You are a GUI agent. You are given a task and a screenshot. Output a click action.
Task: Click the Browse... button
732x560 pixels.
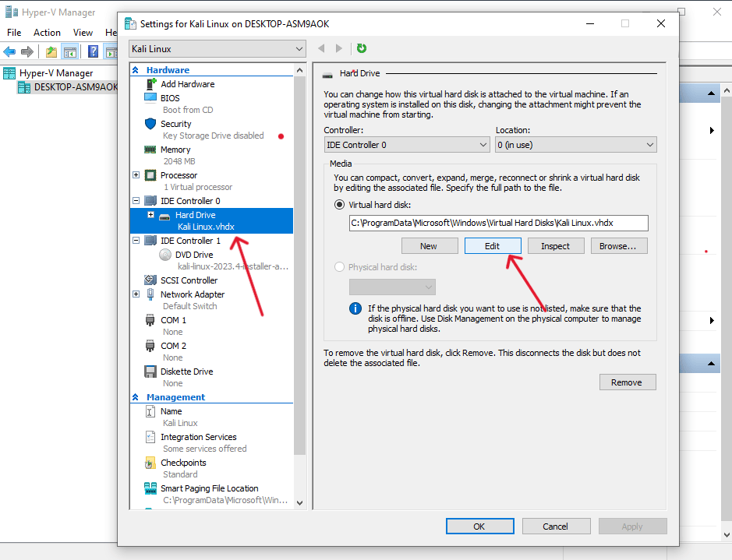619,246
